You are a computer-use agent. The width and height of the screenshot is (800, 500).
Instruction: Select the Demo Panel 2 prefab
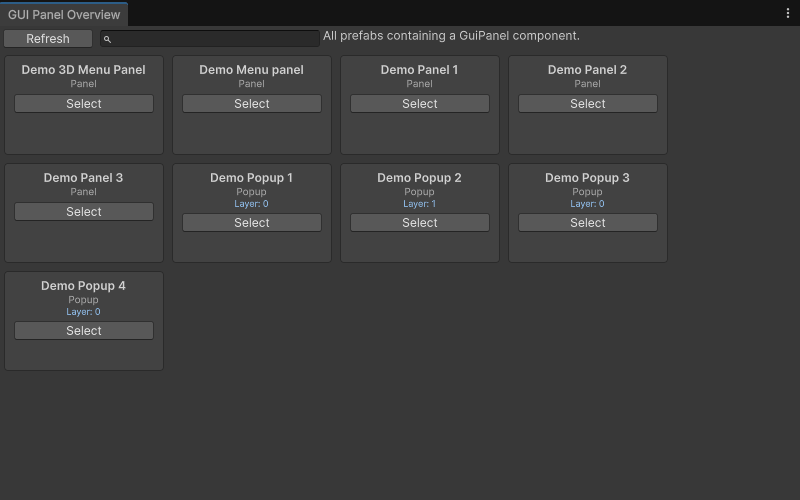[x=588, y=104]
